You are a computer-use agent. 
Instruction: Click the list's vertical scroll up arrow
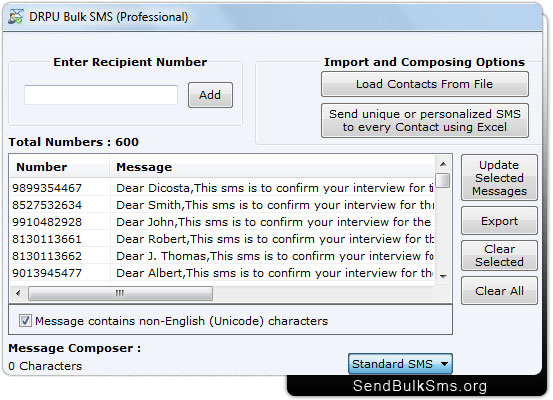click(443, 164)
